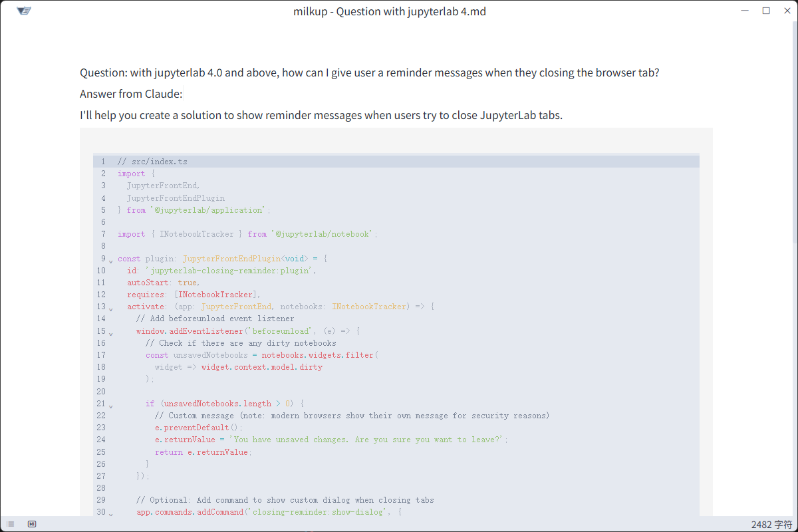The width and height of the screenshot is (798, 532).
Task: Click the window title 'milkup - Question with jupyterlab 4.md'
Action: (x=390, y=11)
